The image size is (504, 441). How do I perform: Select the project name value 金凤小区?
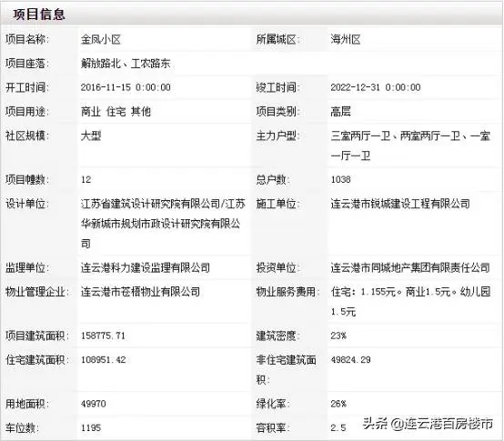coord(101,39)
